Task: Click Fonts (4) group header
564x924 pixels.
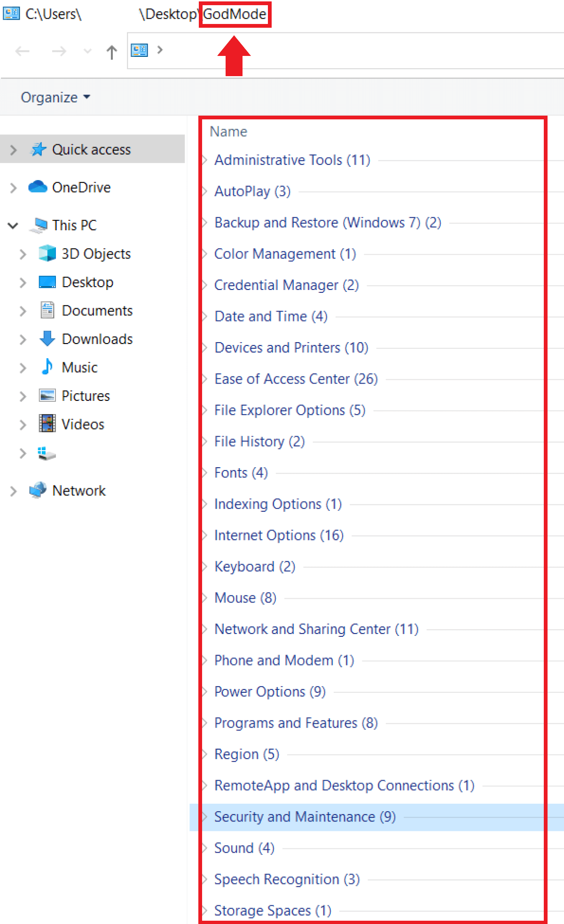Action: pos(241,473)
